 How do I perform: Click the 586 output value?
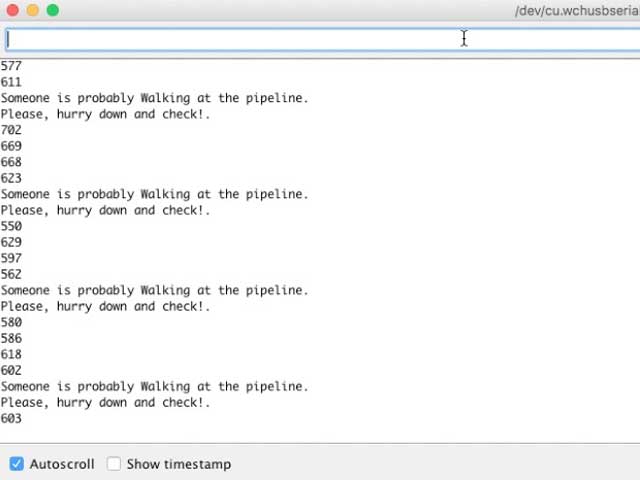tap(11, 338)
